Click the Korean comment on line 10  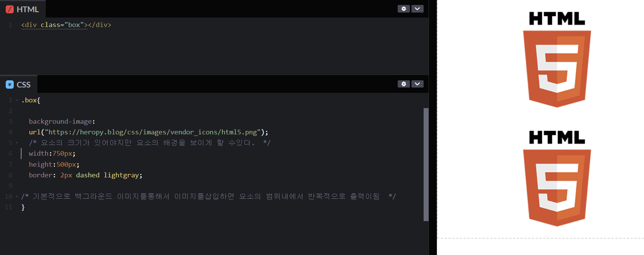click(x=209, y=196)
